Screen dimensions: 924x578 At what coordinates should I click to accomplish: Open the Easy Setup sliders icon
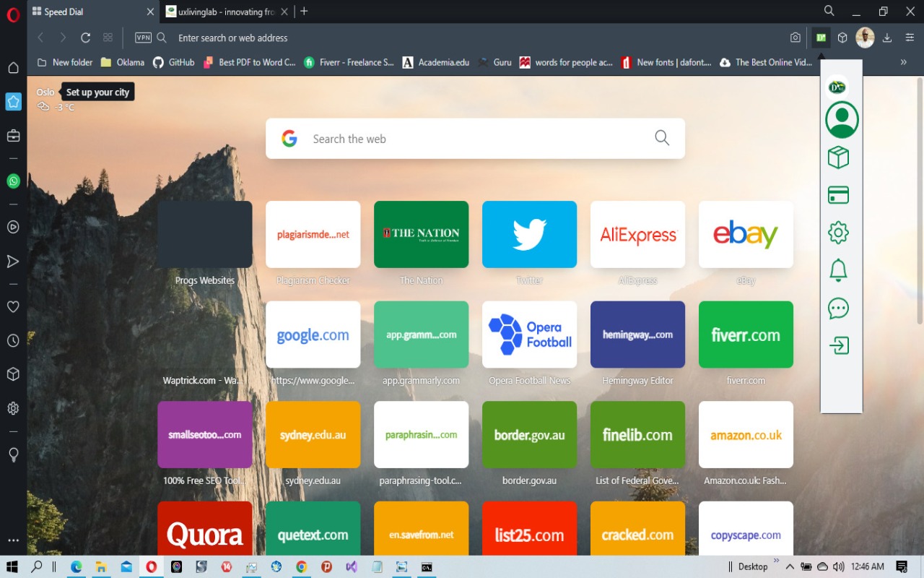[910, 38]
